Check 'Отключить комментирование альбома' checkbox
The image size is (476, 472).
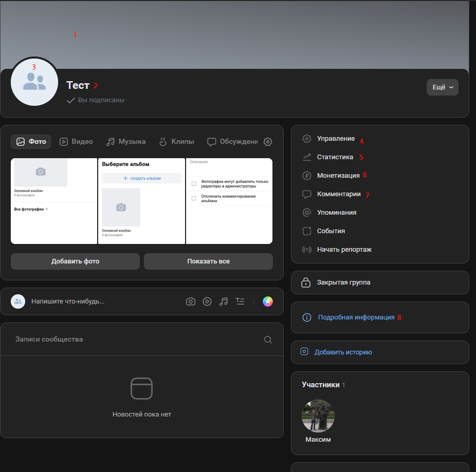(194, 198)
